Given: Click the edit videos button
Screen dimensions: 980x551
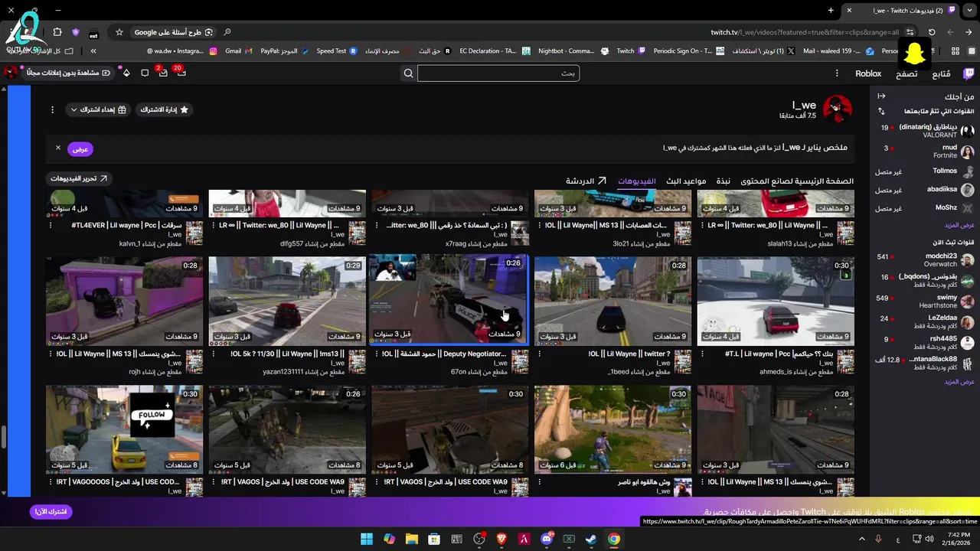Looking at the screenshot, I should pos(80,178).
